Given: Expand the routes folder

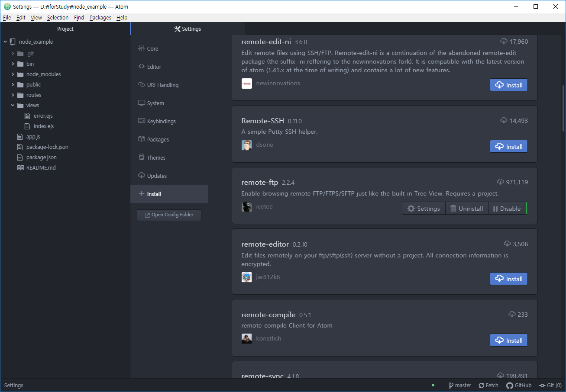Looking at the screenshot, I should pyautogui.click(x=13, y=95).
